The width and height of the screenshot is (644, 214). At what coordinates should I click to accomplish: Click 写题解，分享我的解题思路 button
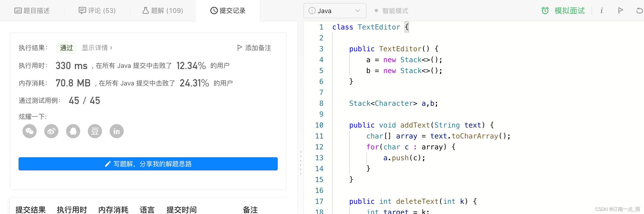(x=148, y=164)
